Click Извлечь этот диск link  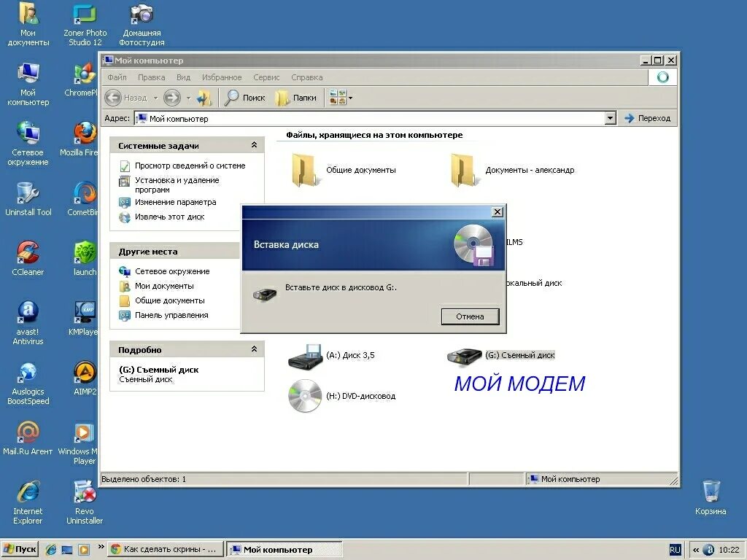coord(169,217)
